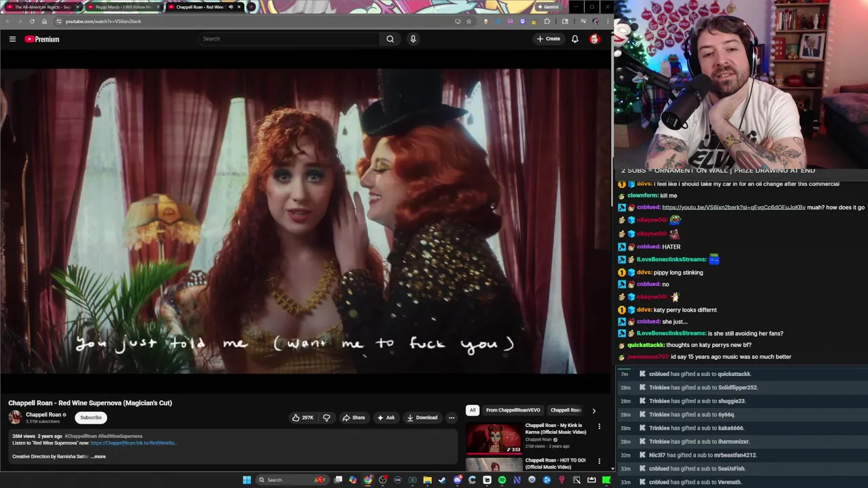Open the ChappellRoan.lnk.to link
The height and width of the screenshot is (488, 868).
tap(134, 443)
